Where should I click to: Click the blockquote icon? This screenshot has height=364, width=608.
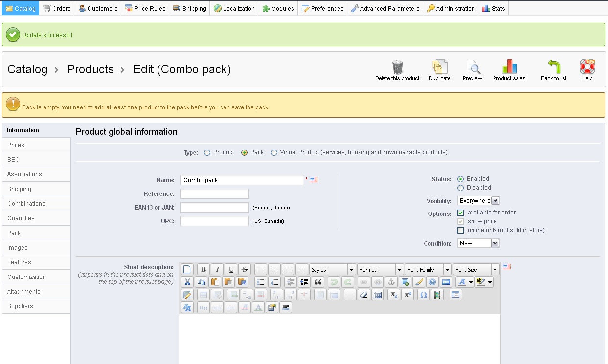pos(318,282)
